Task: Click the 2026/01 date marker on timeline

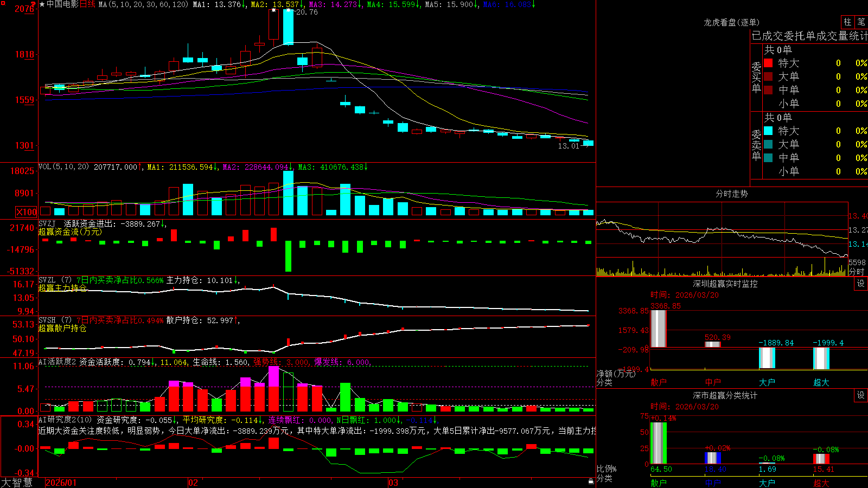Action: point(61,483)
